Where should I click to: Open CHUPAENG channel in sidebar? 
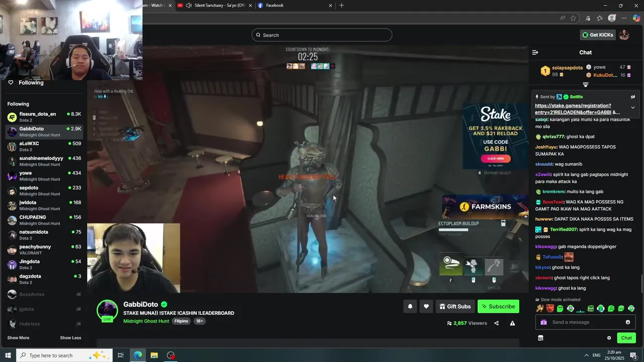pyautogui.click(x=44, y=220)
